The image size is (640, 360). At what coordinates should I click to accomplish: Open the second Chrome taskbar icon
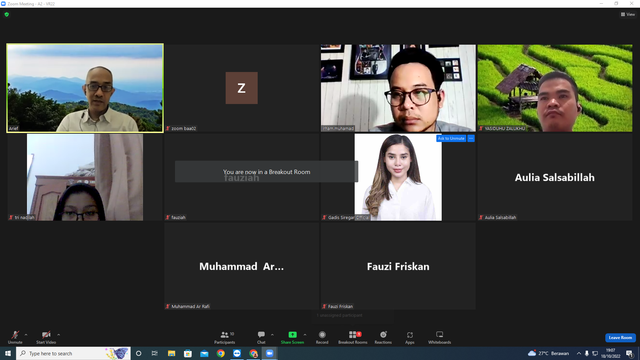click(x=253, y=353)
